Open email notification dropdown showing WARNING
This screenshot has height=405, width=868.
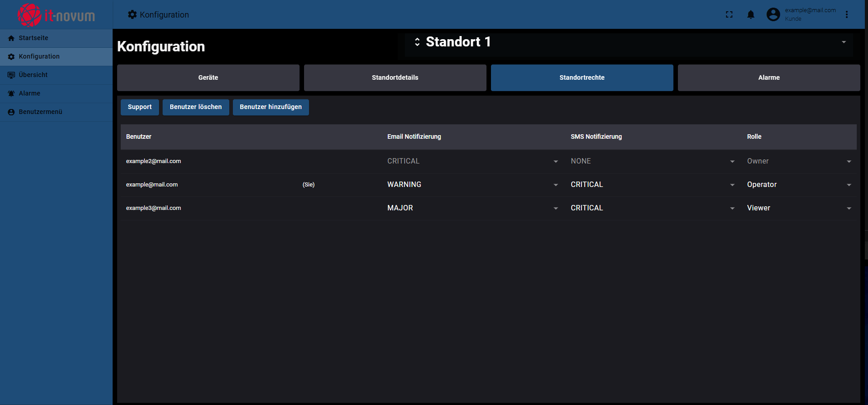[472, 185]
